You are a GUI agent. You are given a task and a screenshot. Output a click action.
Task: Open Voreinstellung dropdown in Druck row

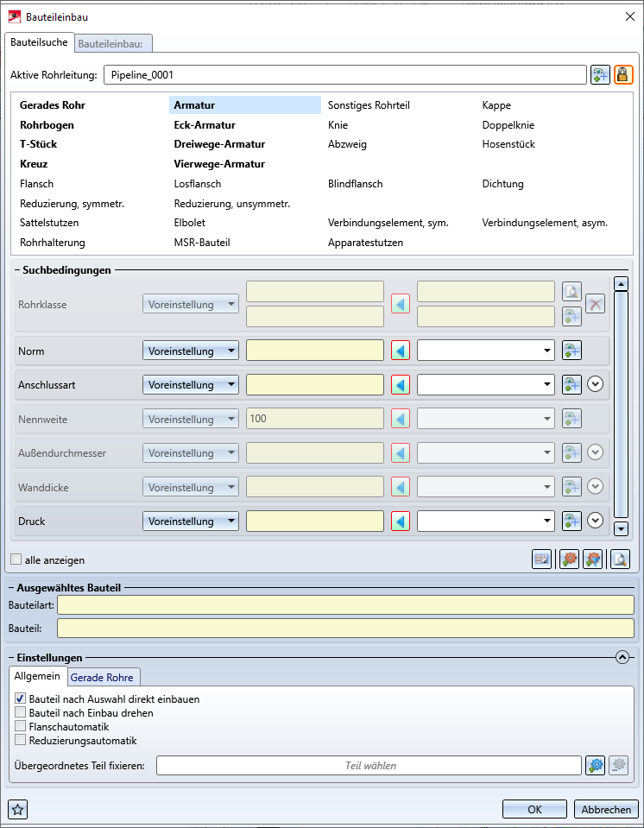(x=191, y=521)
